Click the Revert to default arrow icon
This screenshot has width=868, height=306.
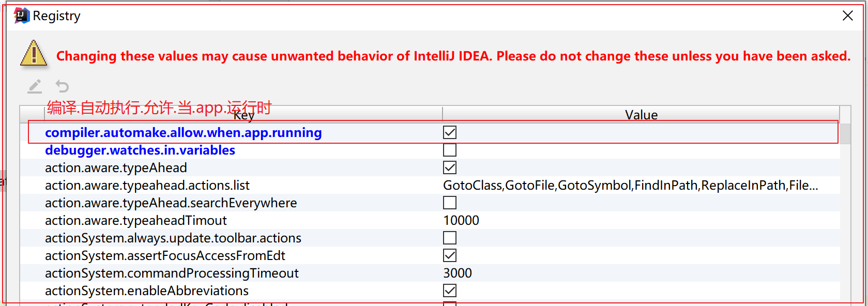(x=62, y=86)
